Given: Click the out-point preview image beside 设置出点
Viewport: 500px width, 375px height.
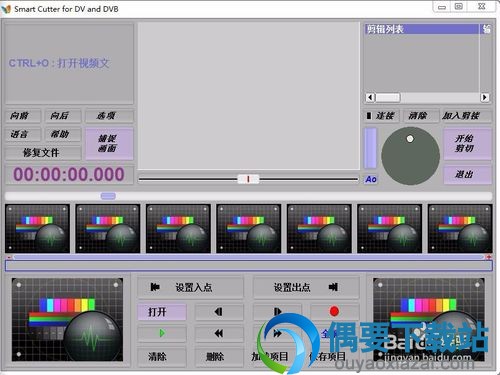Looking at the screenshot, I should 429,320.
